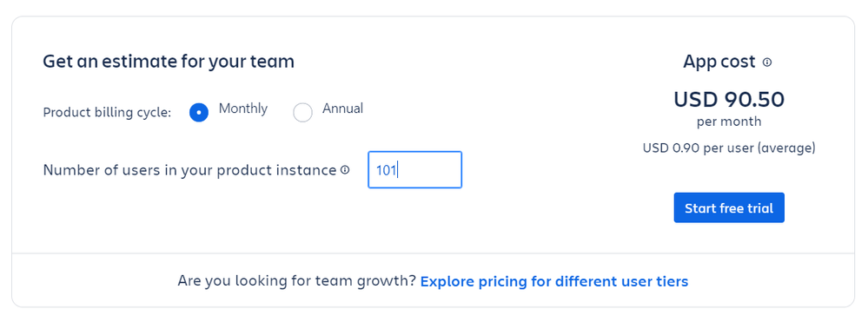This screenshot has height=322, width=868.
Task: Select the Annual billing cycle radio button
Action: coord(303,113)
